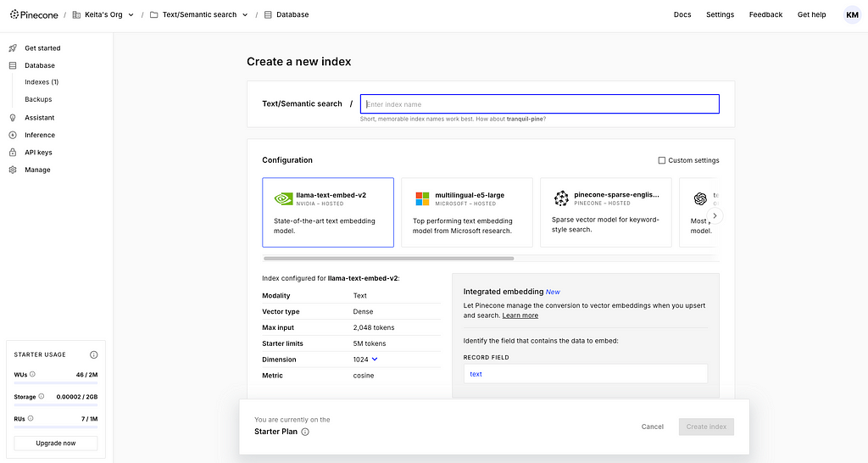868x463 pixels.
Task: Click the Pinecone logo
Action: [34, 15]
